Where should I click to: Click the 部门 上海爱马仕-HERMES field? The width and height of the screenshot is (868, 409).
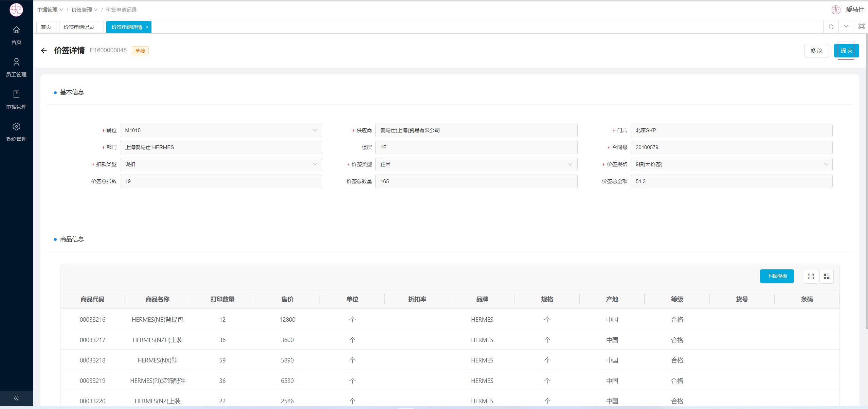(221, 147)
